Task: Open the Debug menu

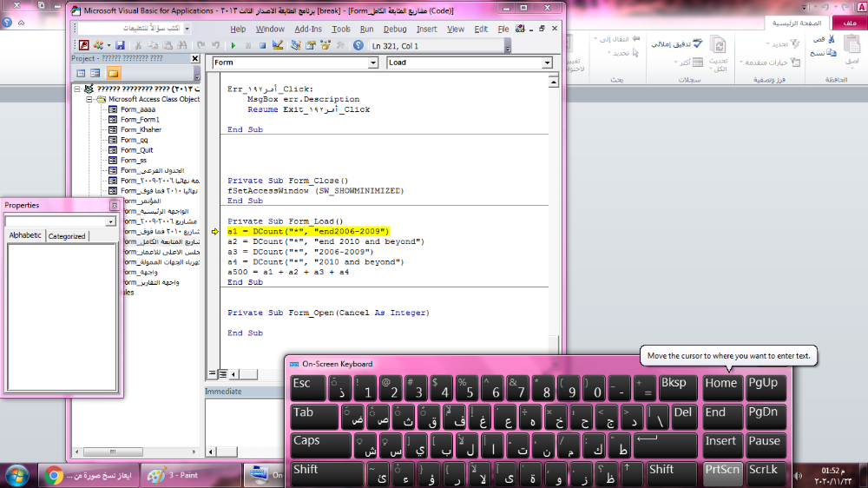Action: [395, 29]
